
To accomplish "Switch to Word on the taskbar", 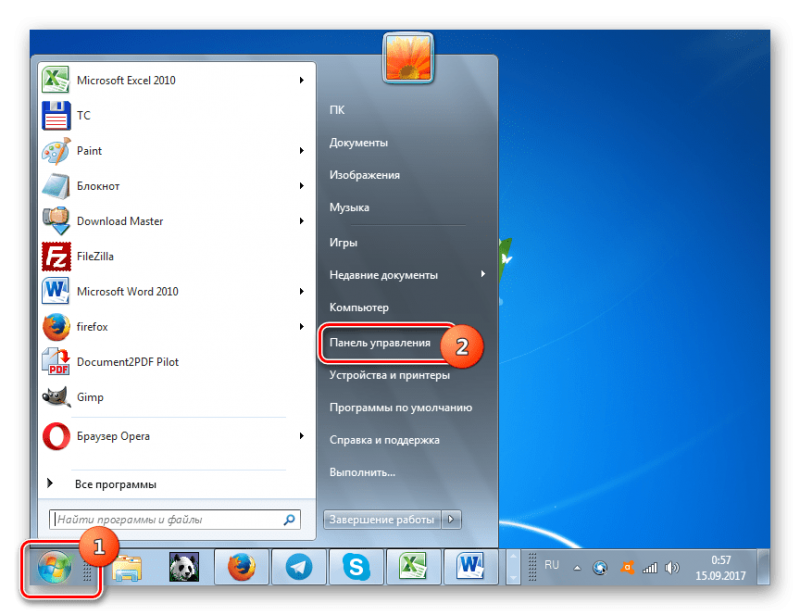I will pos(471,567).
